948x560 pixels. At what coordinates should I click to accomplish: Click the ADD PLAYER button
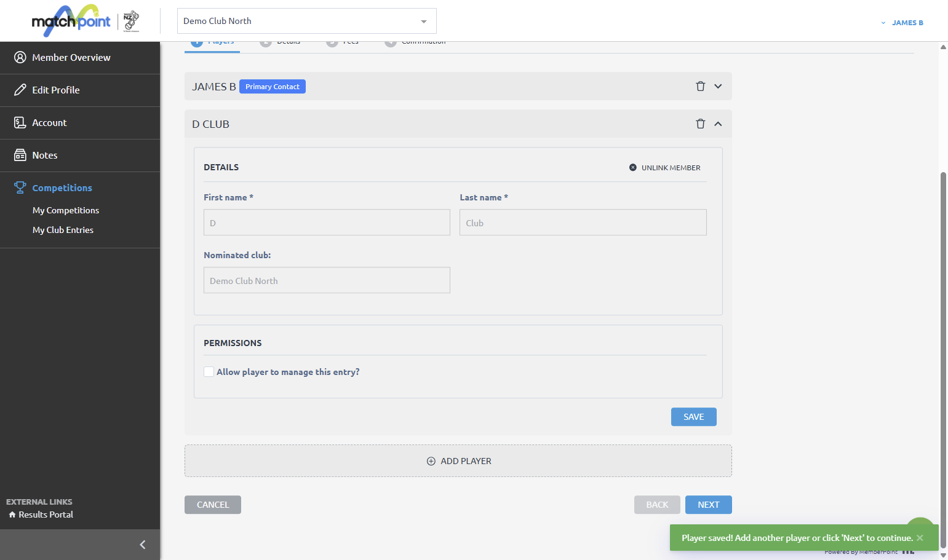pos(458,461)
